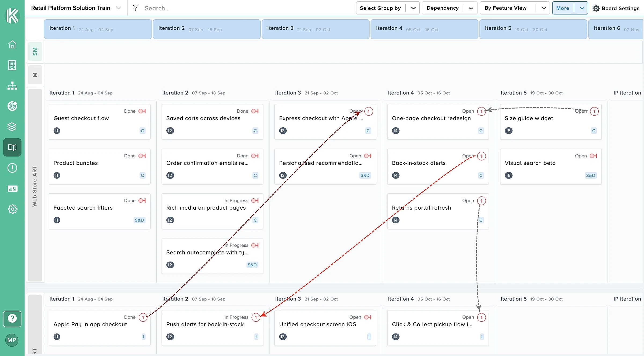Expand the M swimlane row
The image size is (644, 356).
point(35,75)
